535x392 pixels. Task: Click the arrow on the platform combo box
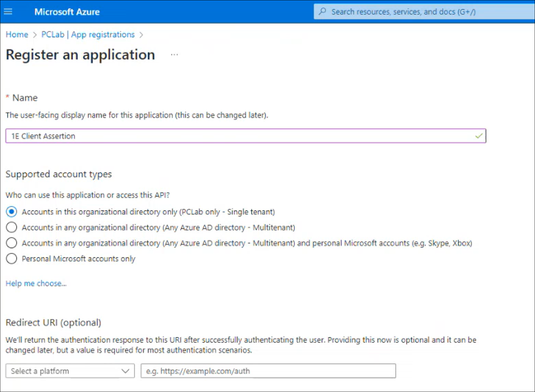coord(125,371)
